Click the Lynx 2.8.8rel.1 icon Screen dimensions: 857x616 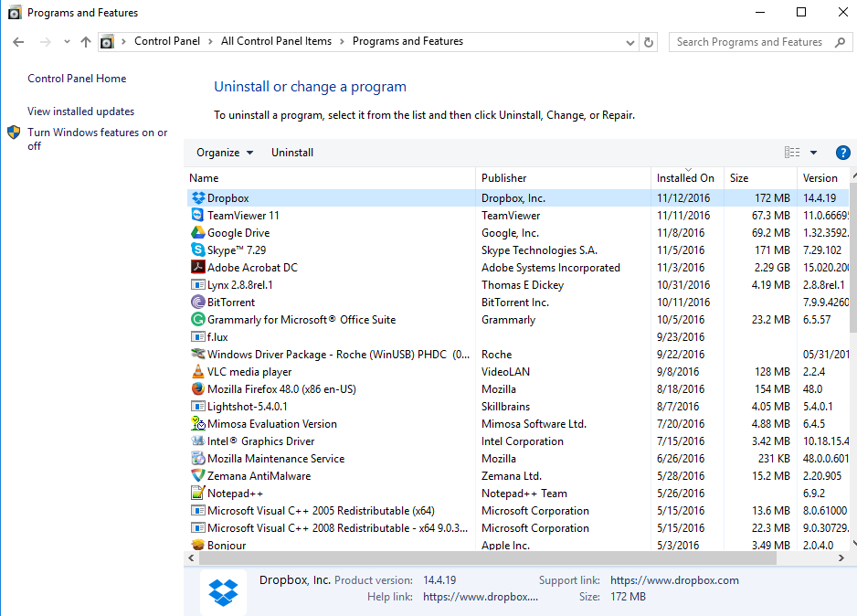(198, 285)
